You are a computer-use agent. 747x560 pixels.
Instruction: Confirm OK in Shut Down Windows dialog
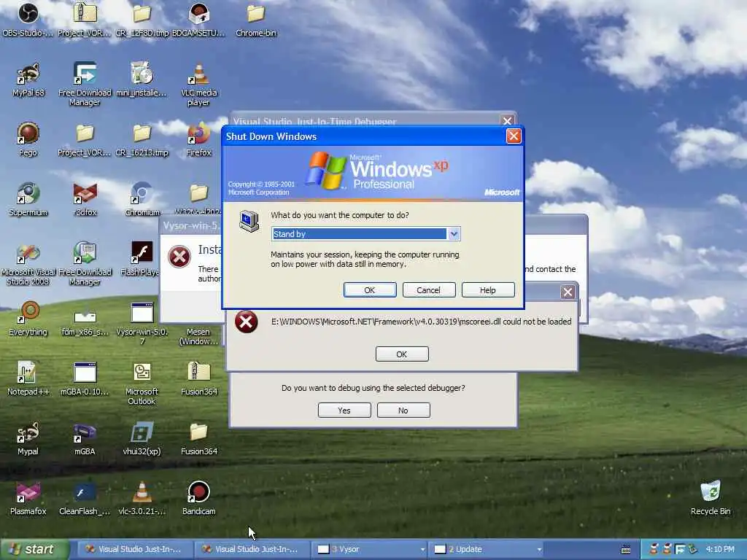(x=370, y=290)
